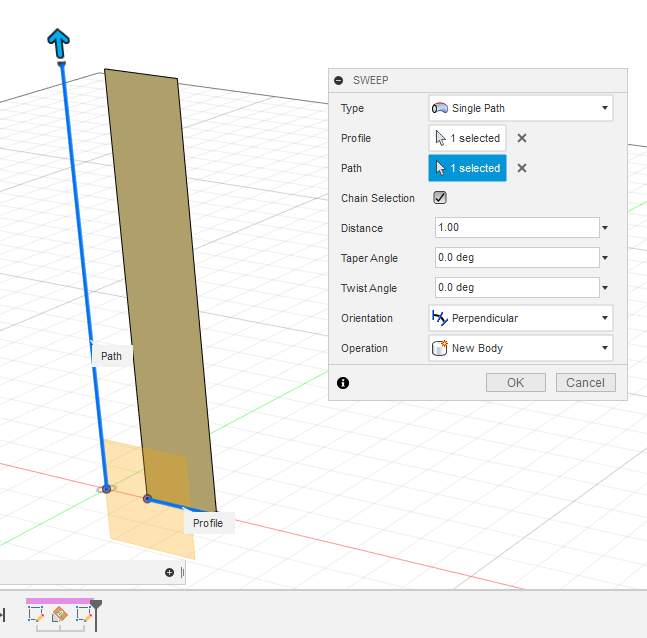Toggle the Chain Selection checkbox
This screenshot has height=638, width=647.
coord(440,198)
